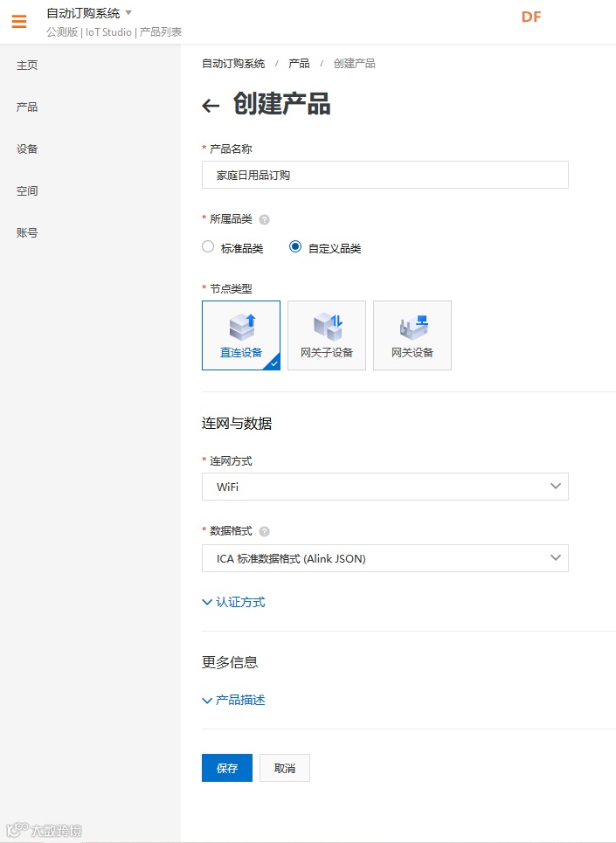This screenshot has width=616, height=843.
Task: Click into the 产品名称 input field
Action: [x=384, y=175]
